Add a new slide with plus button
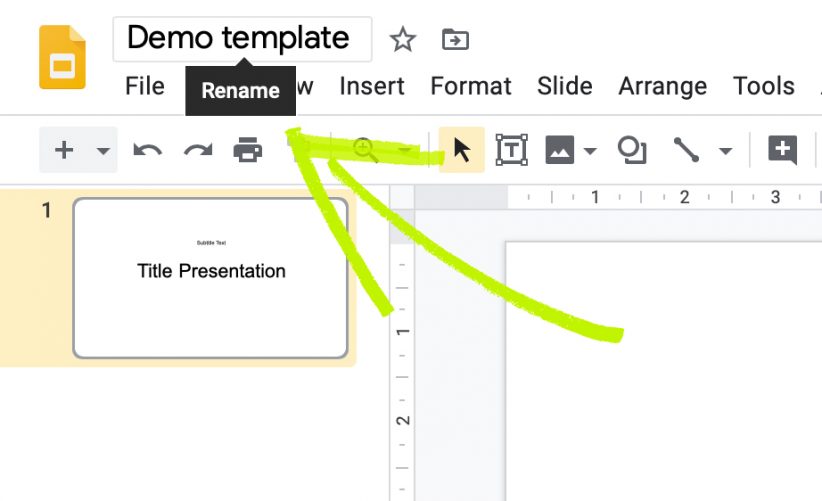 [x=64, y=150]
